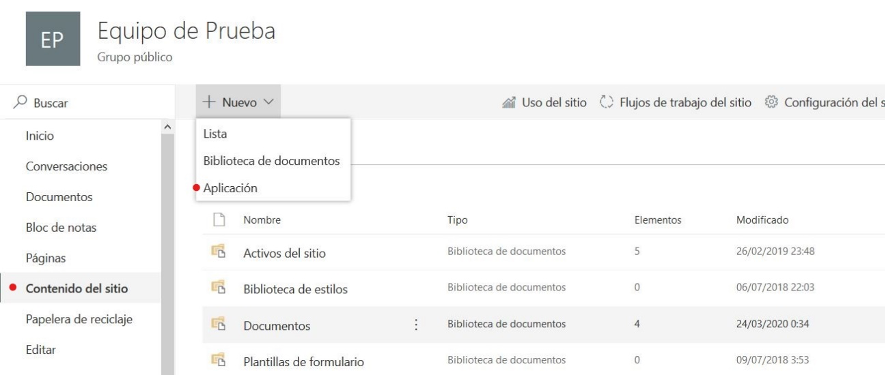Expand the Nuevo dropdown chevron
The image size is (885, 375).
pos(269,102)
